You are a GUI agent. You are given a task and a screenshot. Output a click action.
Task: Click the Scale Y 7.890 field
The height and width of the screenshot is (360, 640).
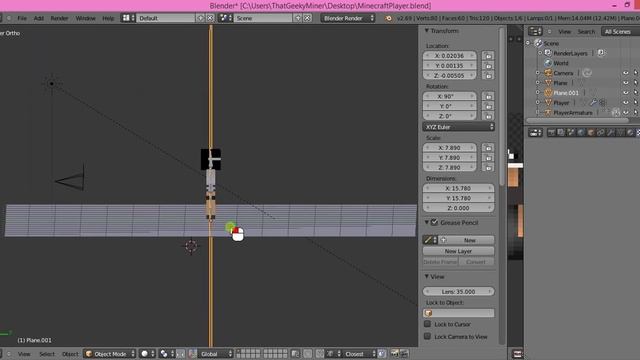(x=449, y=157)
